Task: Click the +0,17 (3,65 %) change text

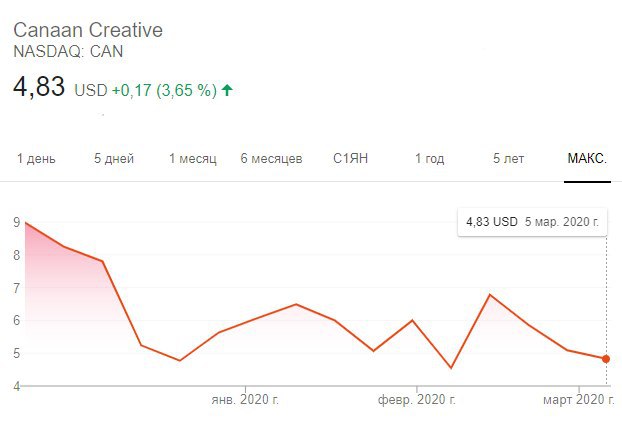Action: tap(164, 90)
